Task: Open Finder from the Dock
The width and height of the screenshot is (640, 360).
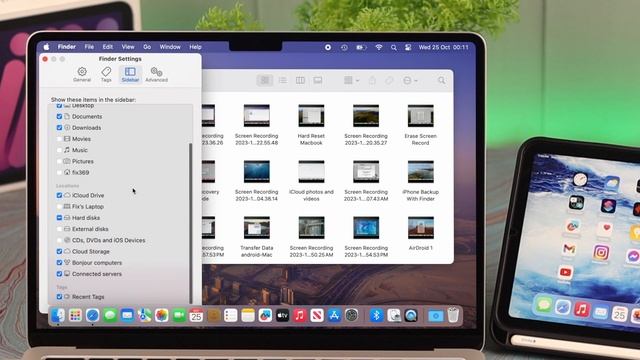Action: click(58, 315)
